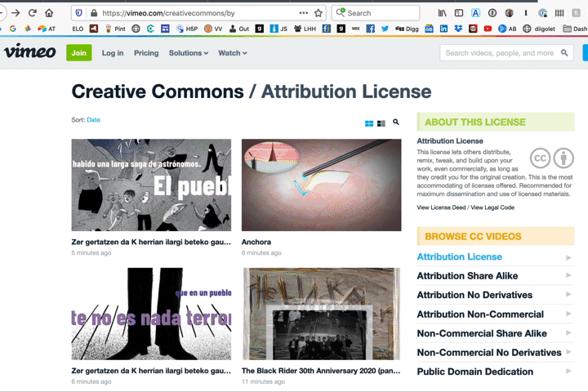This screenshot has width=588, height=392.
Task: Click the search magnifier above videos
Action: click(396, 122)
